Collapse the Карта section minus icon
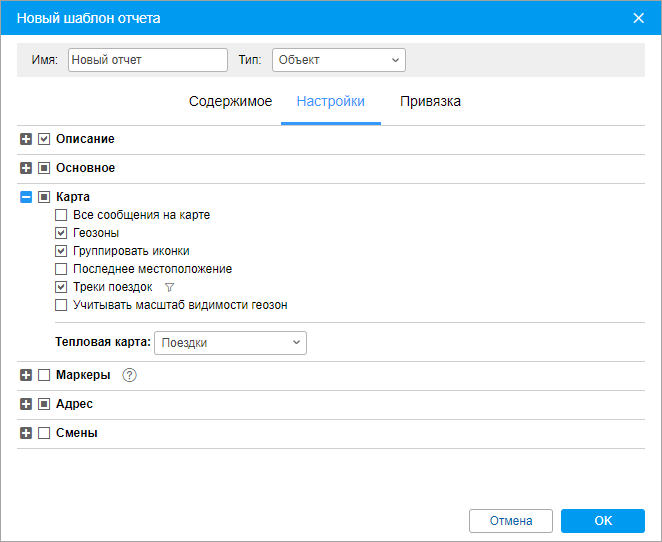This screenshot has height=542, width=662. click(x=26, y=197)
